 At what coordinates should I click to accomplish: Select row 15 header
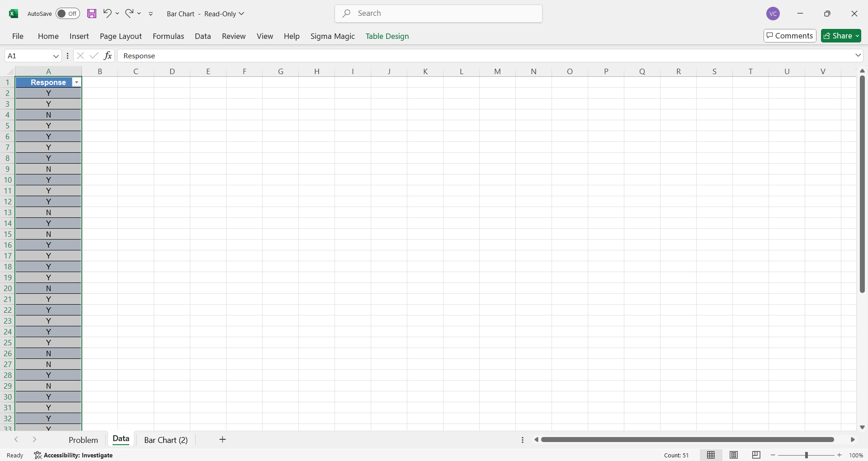[x=8, y=234]
